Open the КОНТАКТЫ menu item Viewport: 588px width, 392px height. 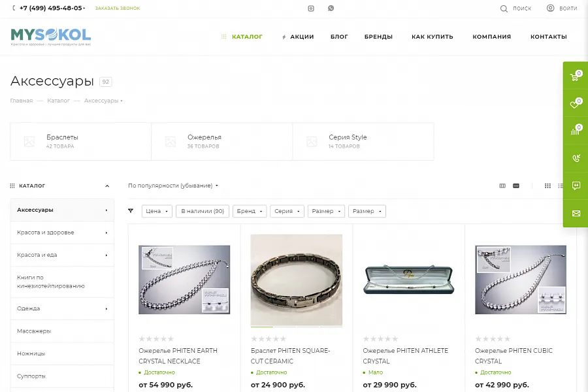tap(549, 37)
